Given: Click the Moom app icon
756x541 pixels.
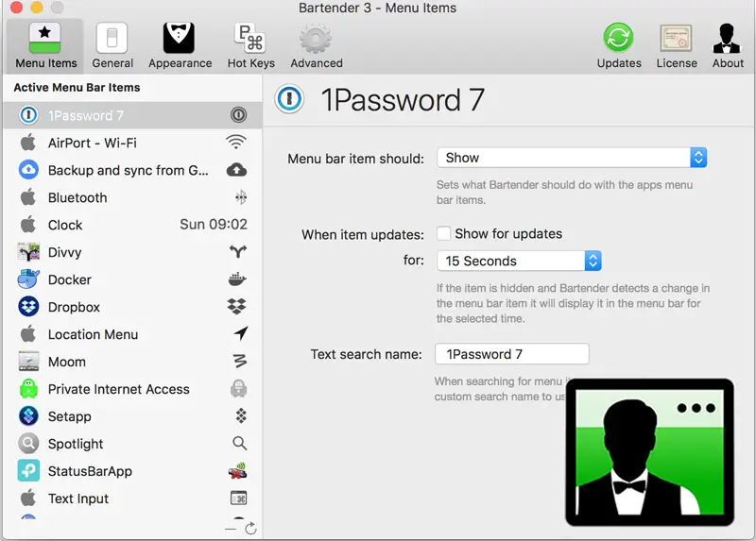Looking at the screenshot, I should click(28, 362).
